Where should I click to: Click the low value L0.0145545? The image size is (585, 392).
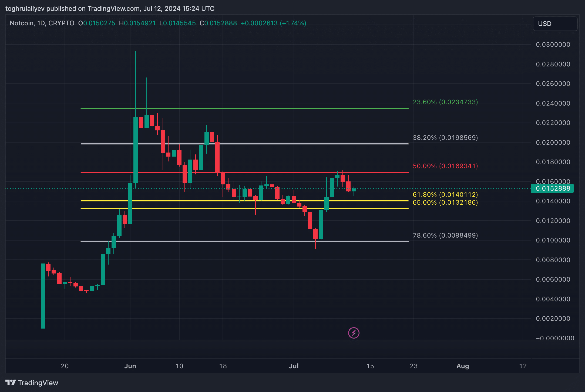pos(177,23)
